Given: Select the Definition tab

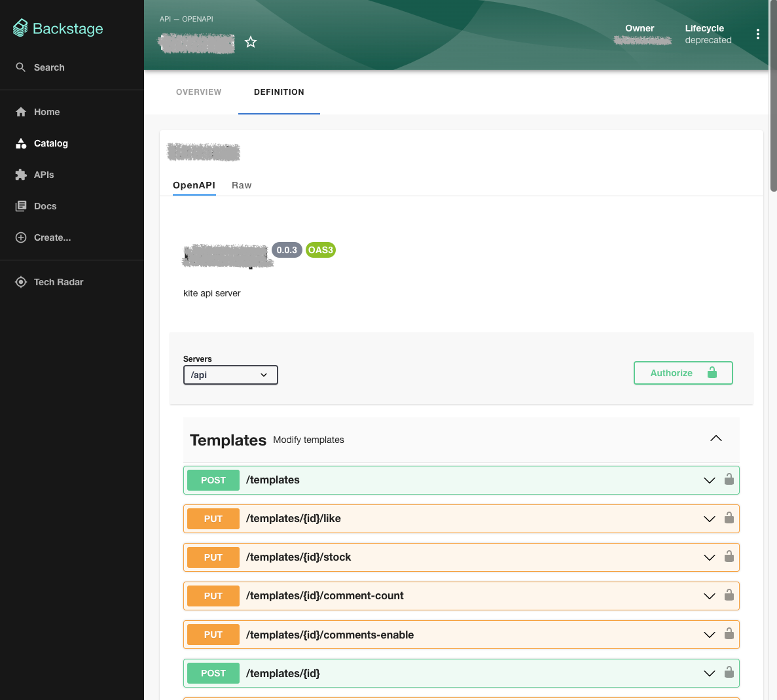Looking at the screenshot, I should tap(279, 92).
